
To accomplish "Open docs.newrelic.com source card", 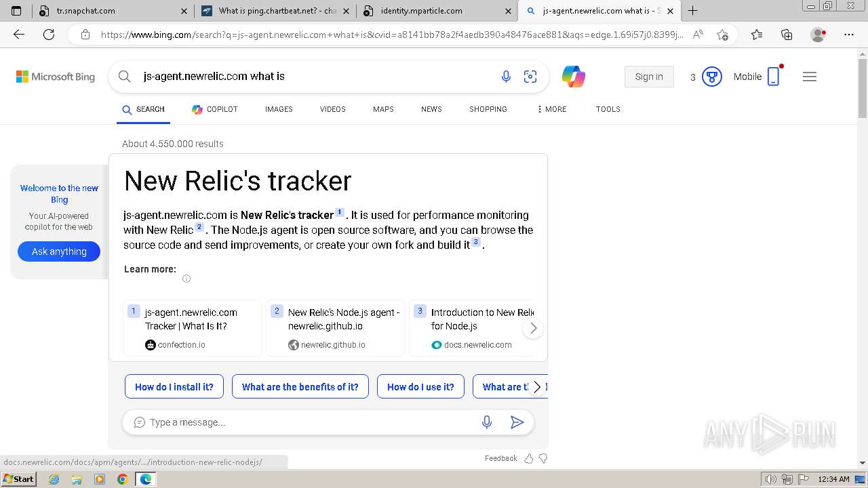I will click(x=472, y=328).
